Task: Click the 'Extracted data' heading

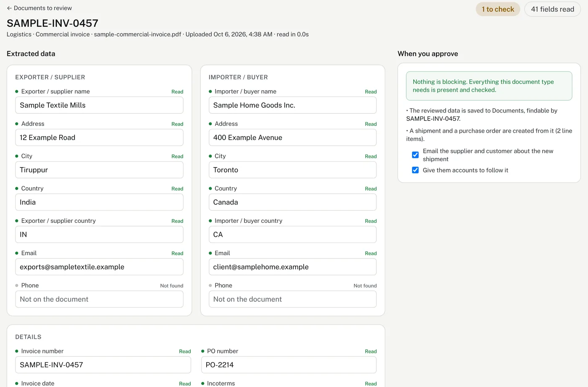Action: coord(31,54)
